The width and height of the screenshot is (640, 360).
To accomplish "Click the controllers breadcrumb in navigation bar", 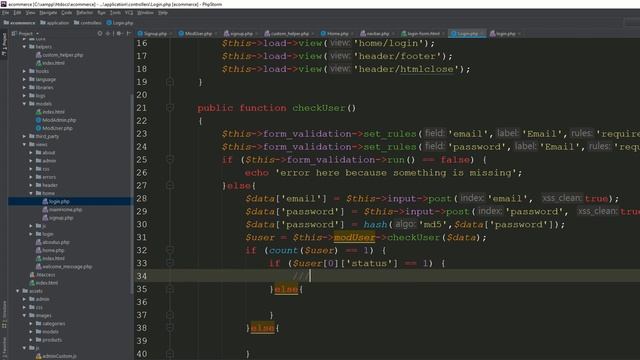I will (x=87, y=23).
